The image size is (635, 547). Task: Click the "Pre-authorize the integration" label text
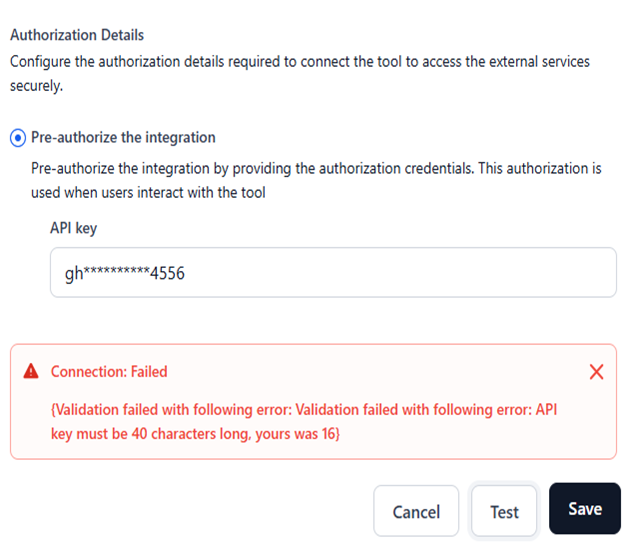pyautogui.click(x=123, y=137)
